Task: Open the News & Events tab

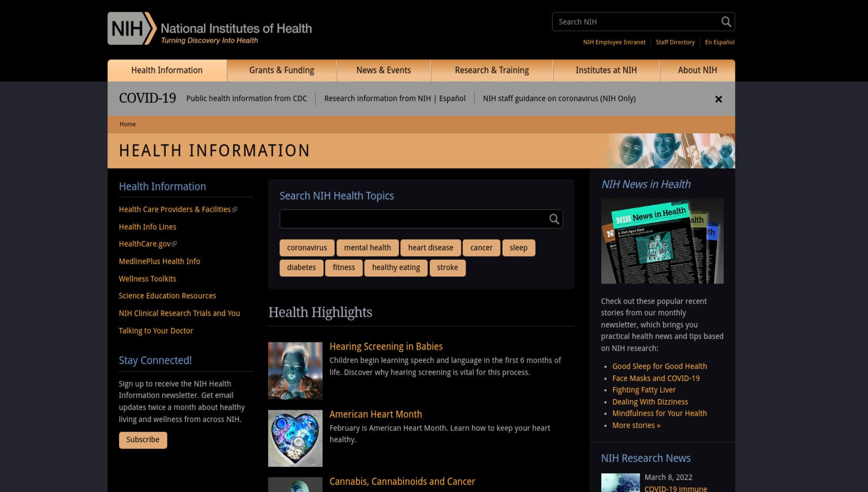Action: tap(384, 70)
